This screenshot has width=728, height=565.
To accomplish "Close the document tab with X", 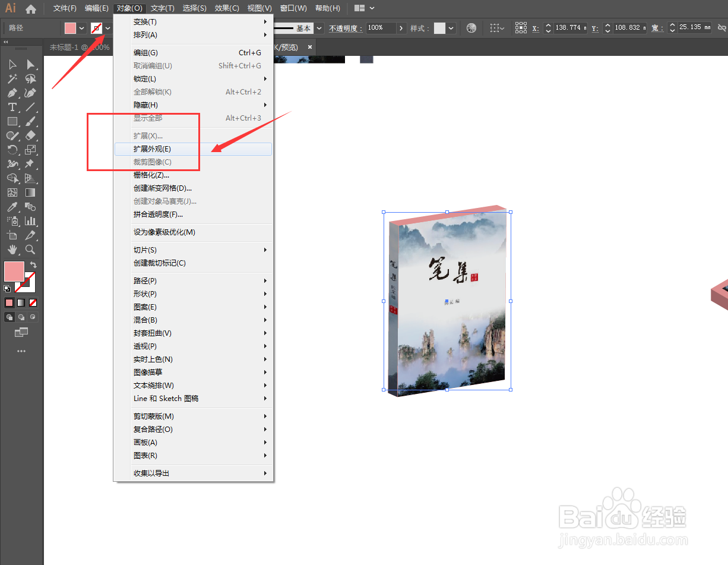I will coord(309,47).
